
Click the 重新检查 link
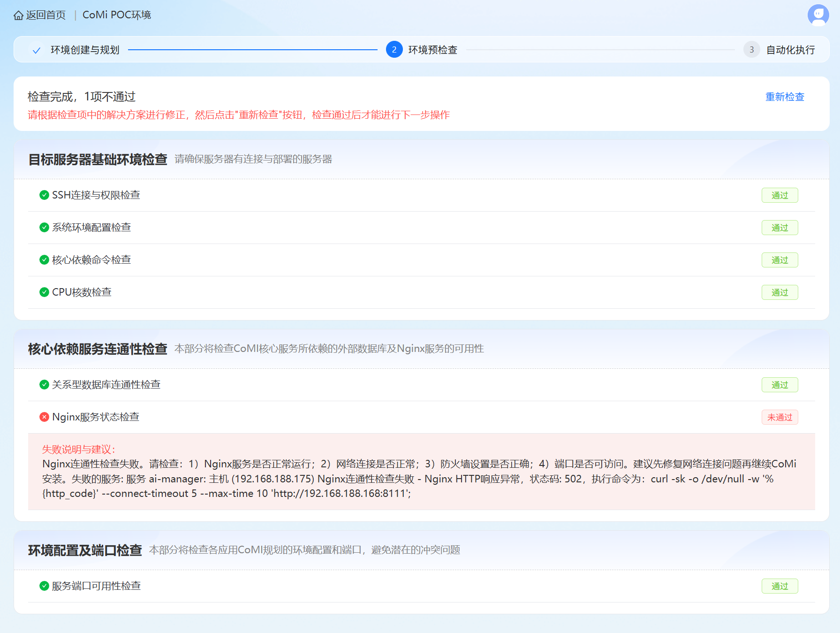[785, 97]
